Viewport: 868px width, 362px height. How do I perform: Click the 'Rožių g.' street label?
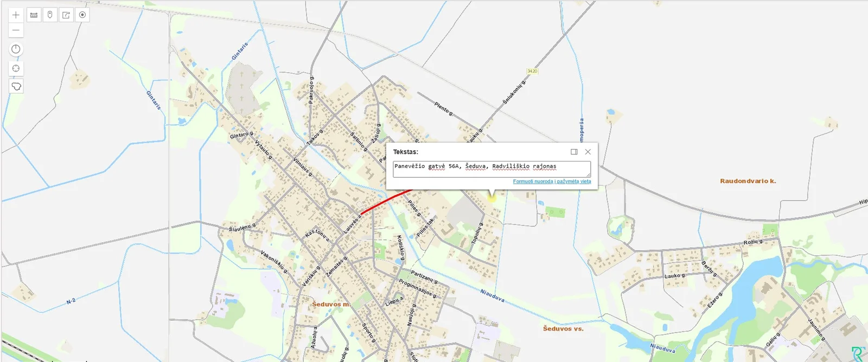tap(753, 242)
